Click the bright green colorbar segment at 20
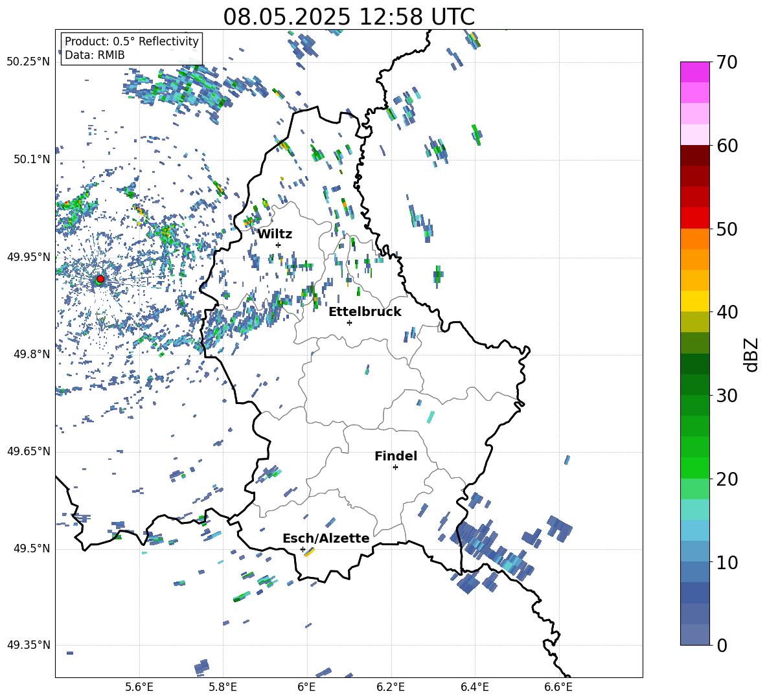Image resolution: width=767 pixels, height=700 pixels. click(694, 468)
